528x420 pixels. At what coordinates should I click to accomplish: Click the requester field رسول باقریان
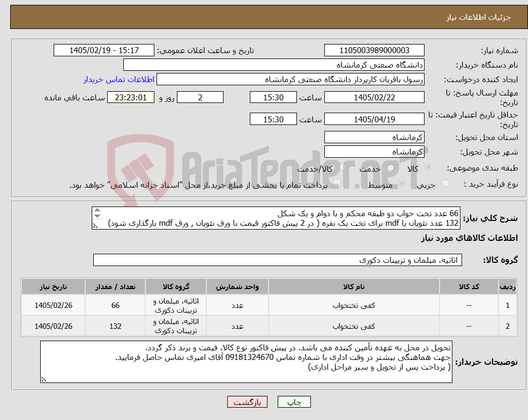[x=290, y=79]
